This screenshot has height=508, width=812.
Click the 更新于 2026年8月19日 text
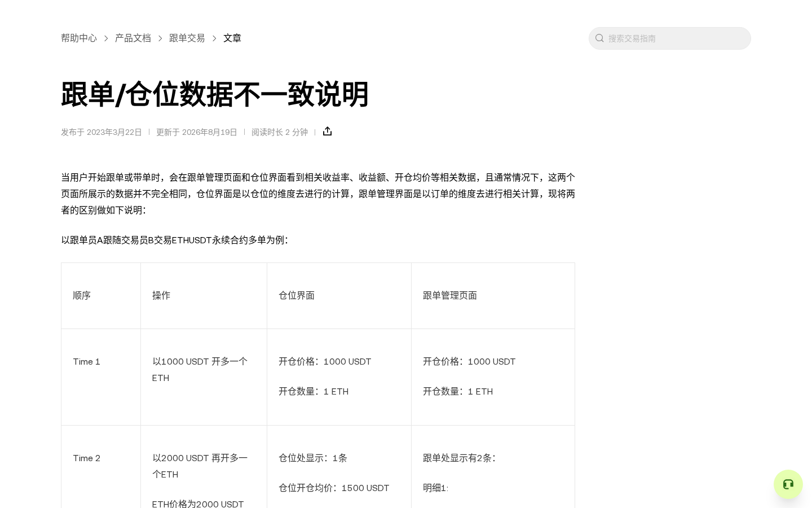(197, 132)
